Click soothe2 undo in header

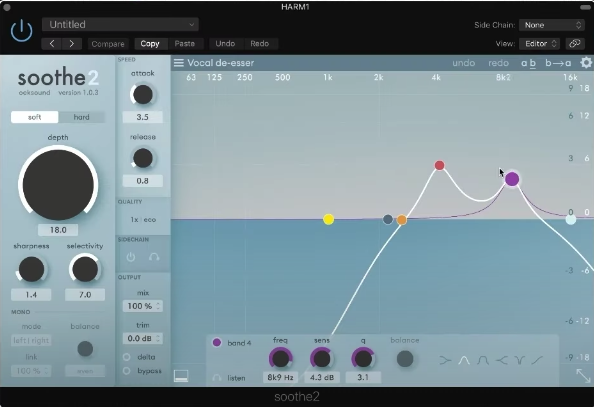pos(464,63)
